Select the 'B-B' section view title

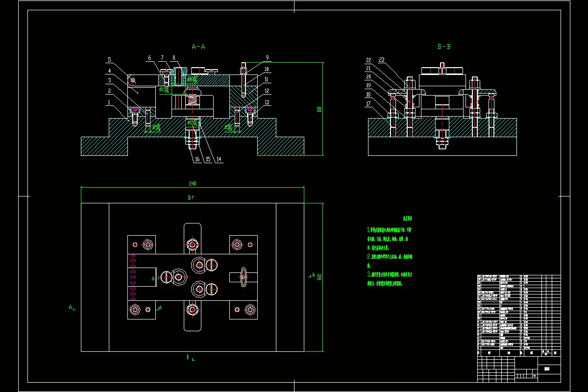443,47
